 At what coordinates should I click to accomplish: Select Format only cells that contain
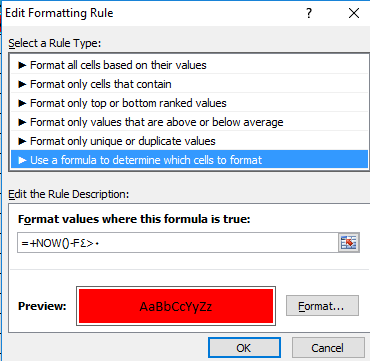[x=189, y=84]
